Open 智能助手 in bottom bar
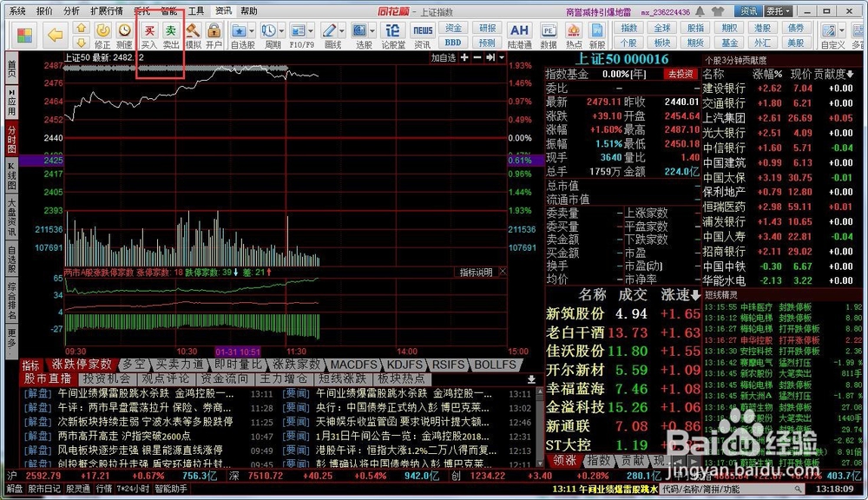 [x=170, y=489]
